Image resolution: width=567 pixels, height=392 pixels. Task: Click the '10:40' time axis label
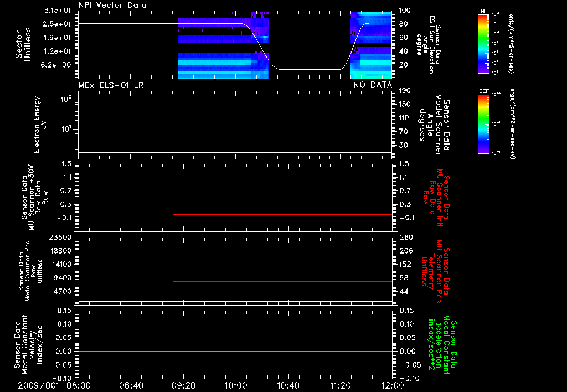tap(288, 385)
